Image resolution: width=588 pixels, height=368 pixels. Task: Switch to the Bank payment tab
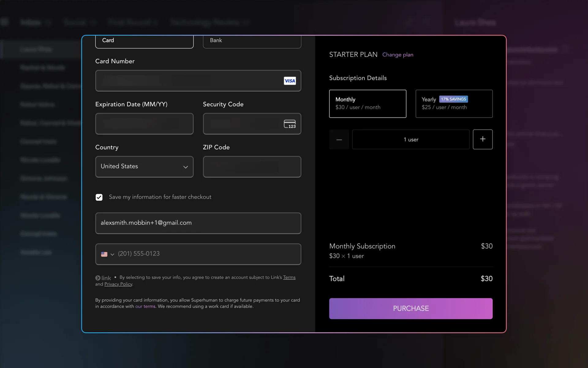click(x=252, y=41)
